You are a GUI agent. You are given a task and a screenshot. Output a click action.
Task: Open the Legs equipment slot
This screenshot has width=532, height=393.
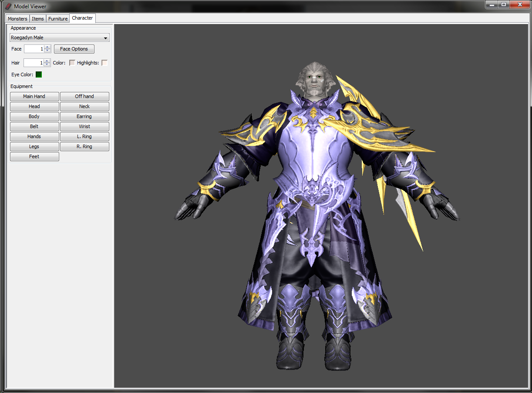pos(34,146)
